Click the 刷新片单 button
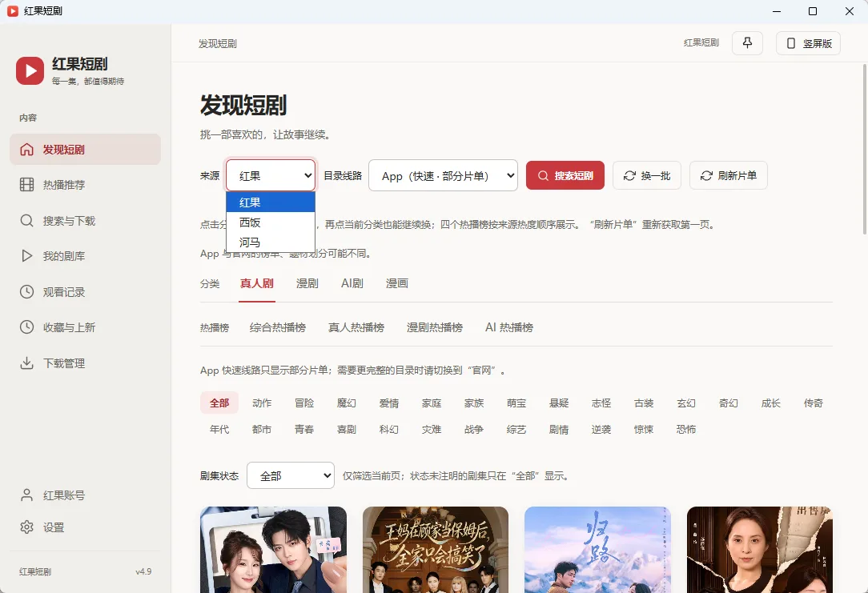868x593 pixels. click(729, 175)
